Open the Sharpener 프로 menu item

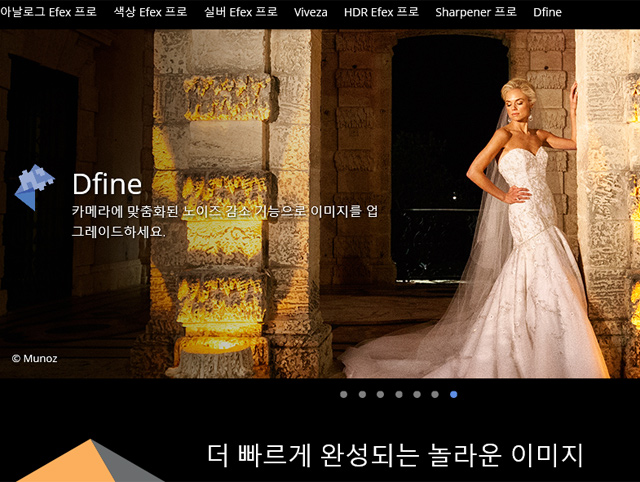[476, 12]
